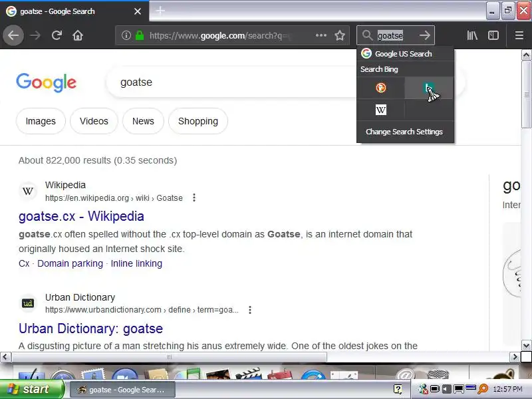Switch to News results

point(143,121)
